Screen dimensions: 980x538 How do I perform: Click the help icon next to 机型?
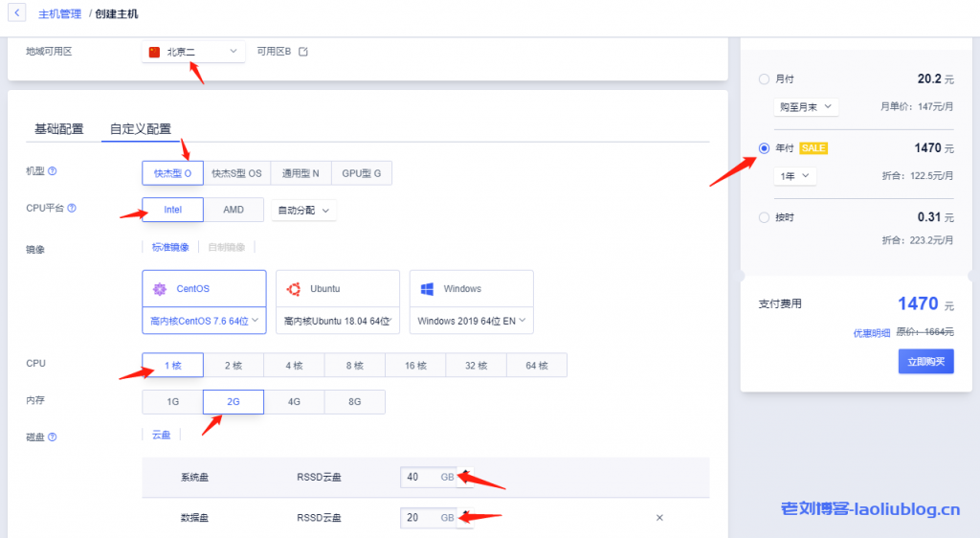pyautogui.click(x=53, y=172)
